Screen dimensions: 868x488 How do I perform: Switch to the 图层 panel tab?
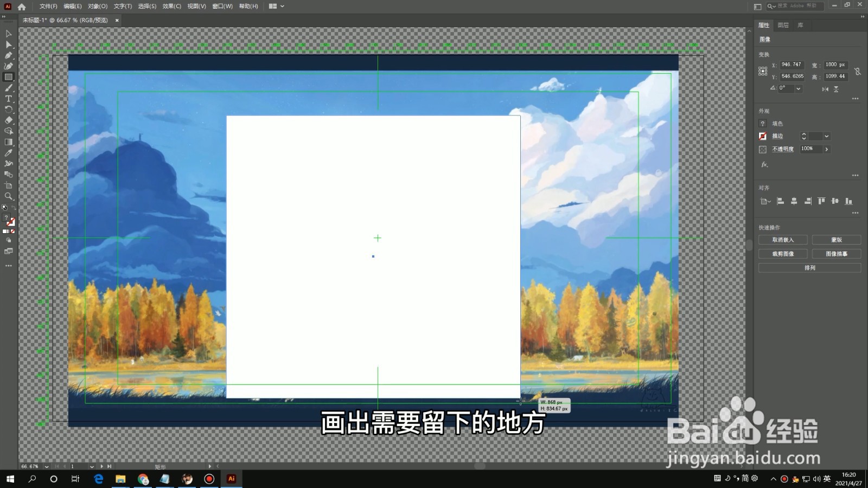pos(783,25)
